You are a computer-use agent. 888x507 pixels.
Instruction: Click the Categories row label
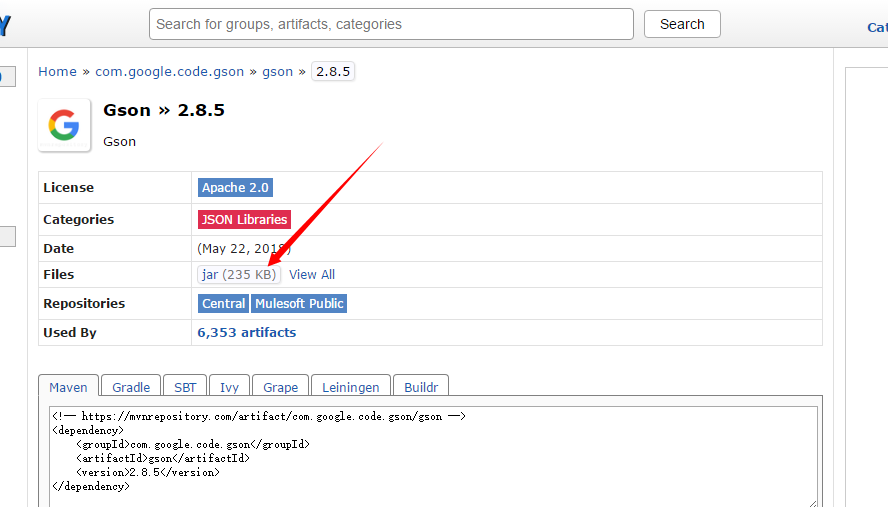tap(78, 219)
